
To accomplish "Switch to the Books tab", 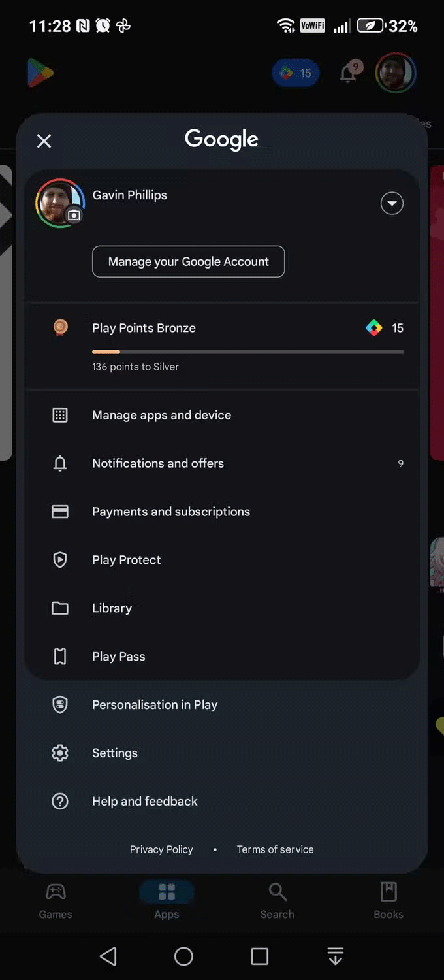I will pos(388,900).
